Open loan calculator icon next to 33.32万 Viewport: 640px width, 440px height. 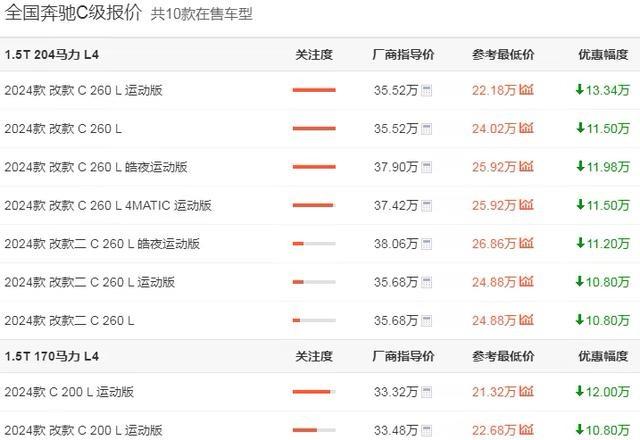427,392
